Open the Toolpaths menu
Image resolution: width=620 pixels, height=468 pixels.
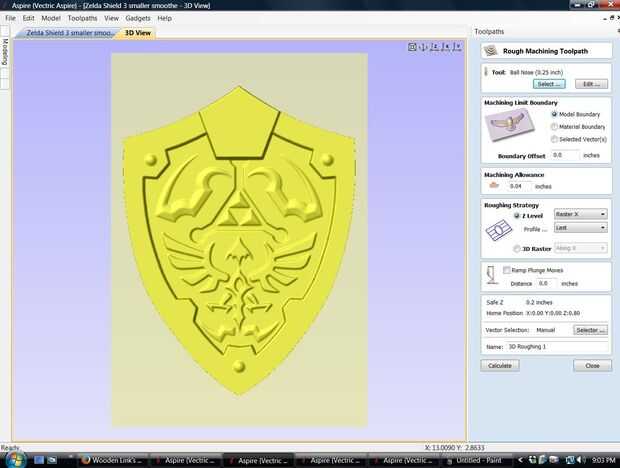[x=82, y=18]
